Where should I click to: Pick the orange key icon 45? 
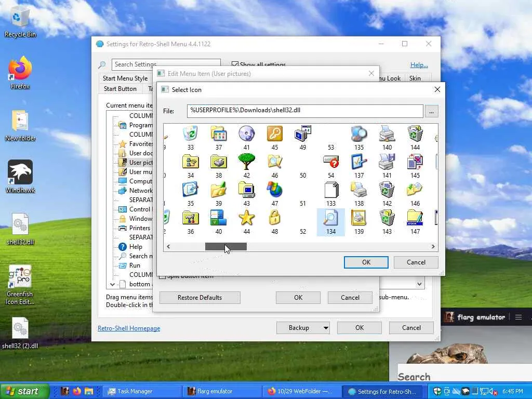point(274,134)
